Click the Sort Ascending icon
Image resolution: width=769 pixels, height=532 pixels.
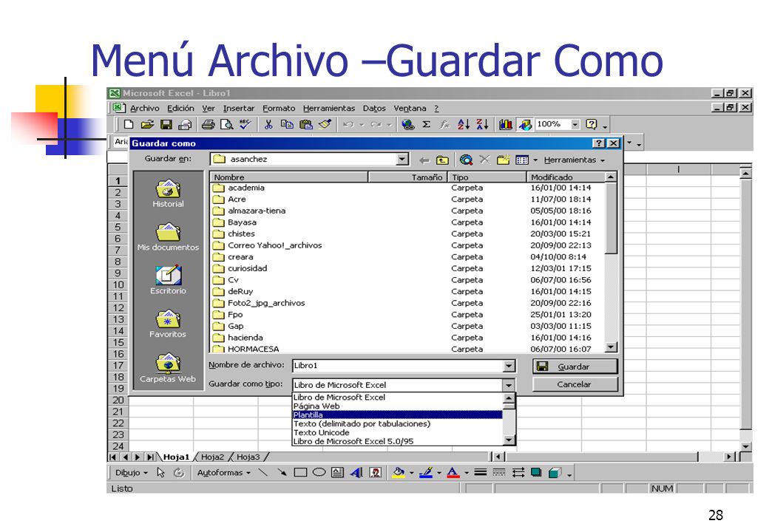(x=464, y=124)
